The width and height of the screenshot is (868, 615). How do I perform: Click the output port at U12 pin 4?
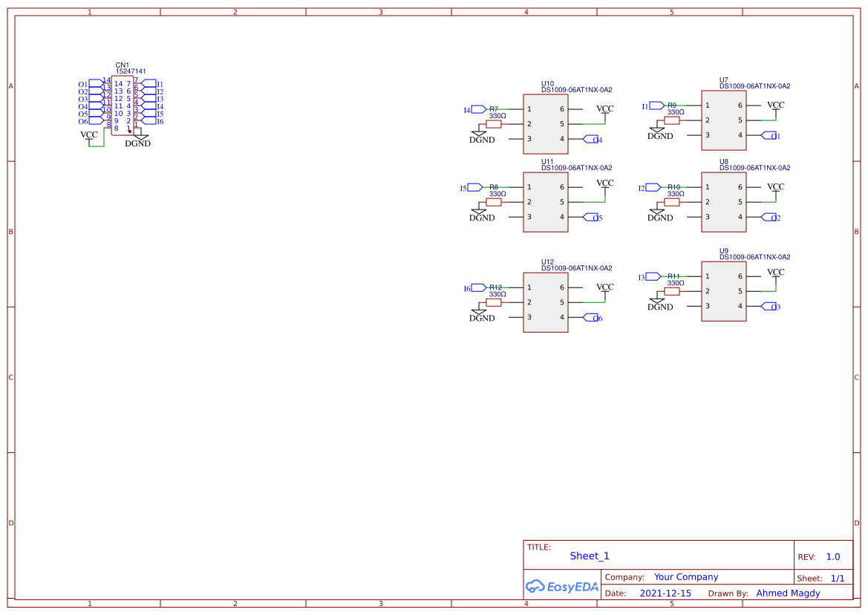[593, 318]
